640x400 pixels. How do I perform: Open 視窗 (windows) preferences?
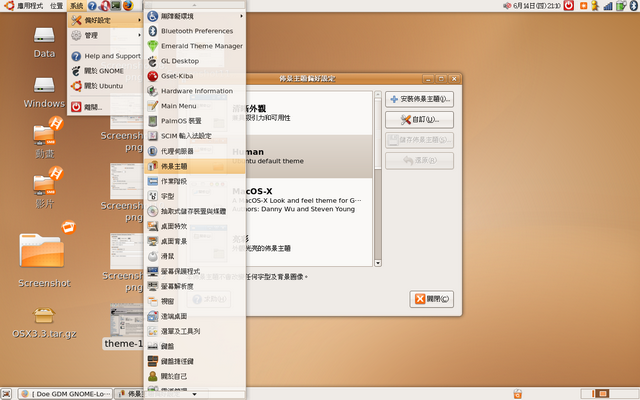(195, 301)
